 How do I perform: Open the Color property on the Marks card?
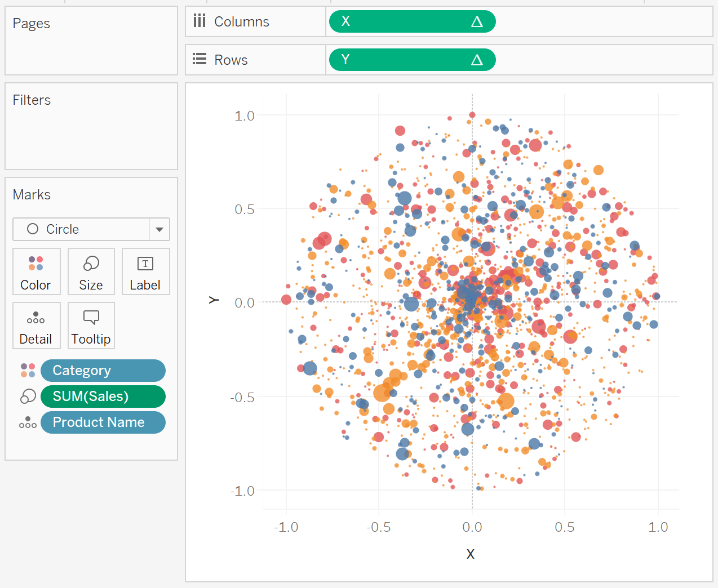click(x=36, y=271)
